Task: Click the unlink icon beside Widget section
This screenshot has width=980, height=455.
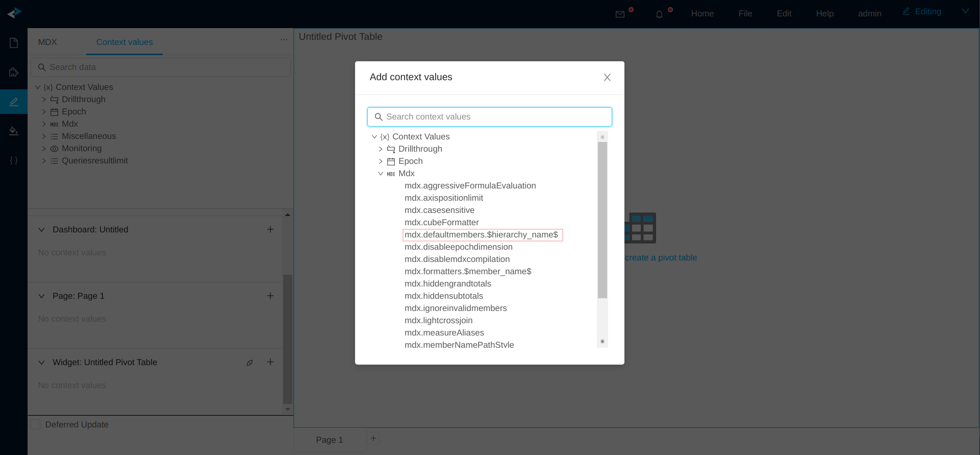Action: pos(249,363)
